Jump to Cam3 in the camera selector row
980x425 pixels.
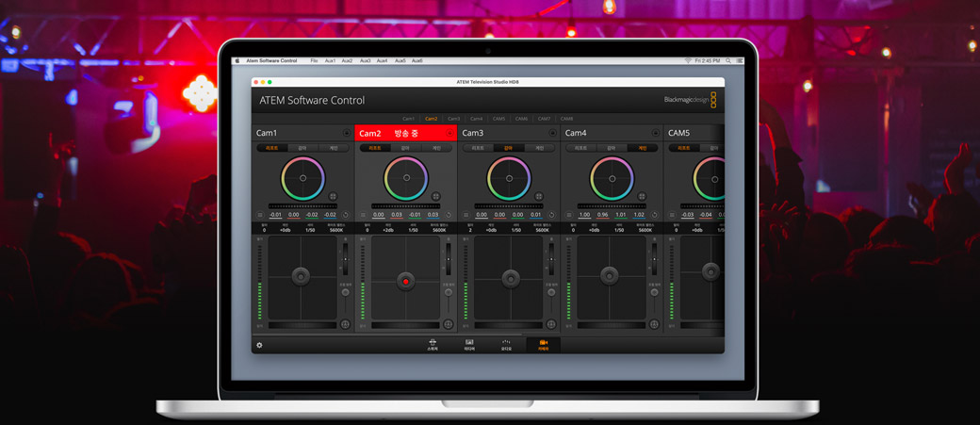(454, 118)
